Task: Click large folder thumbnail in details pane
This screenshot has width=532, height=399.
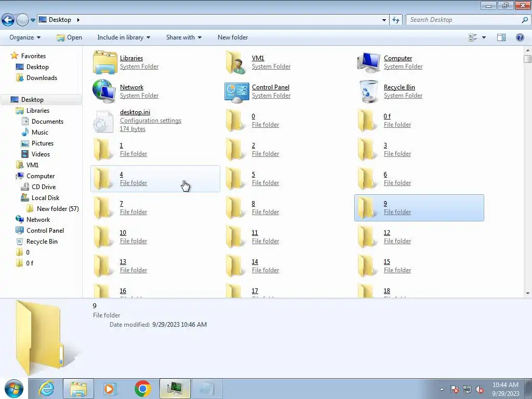Action: click(x=39, y=337)
